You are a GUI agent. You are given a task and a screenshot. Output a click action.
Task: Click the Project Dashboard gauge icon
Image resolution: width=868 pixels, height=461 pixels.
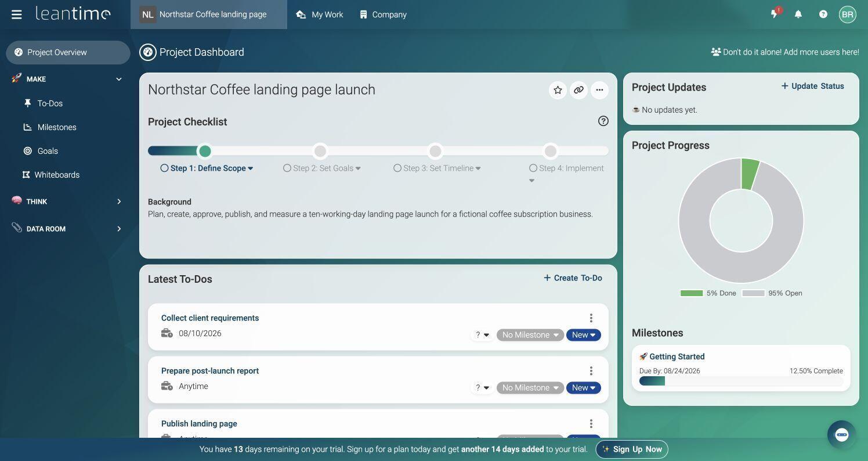pyautogui.click(x=148, y=52)
